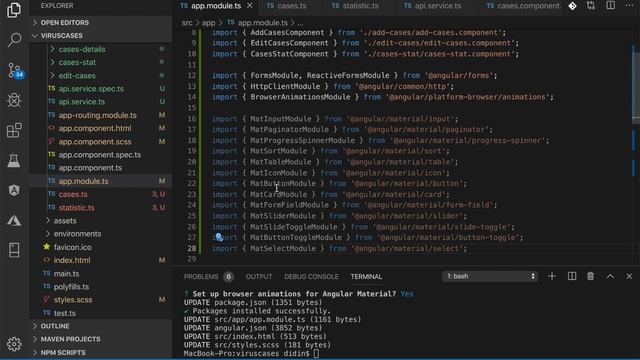Viewport: 640px width, 360px height.
Task: Select app.module.ts in the explorer
Action: pos(100,181)
